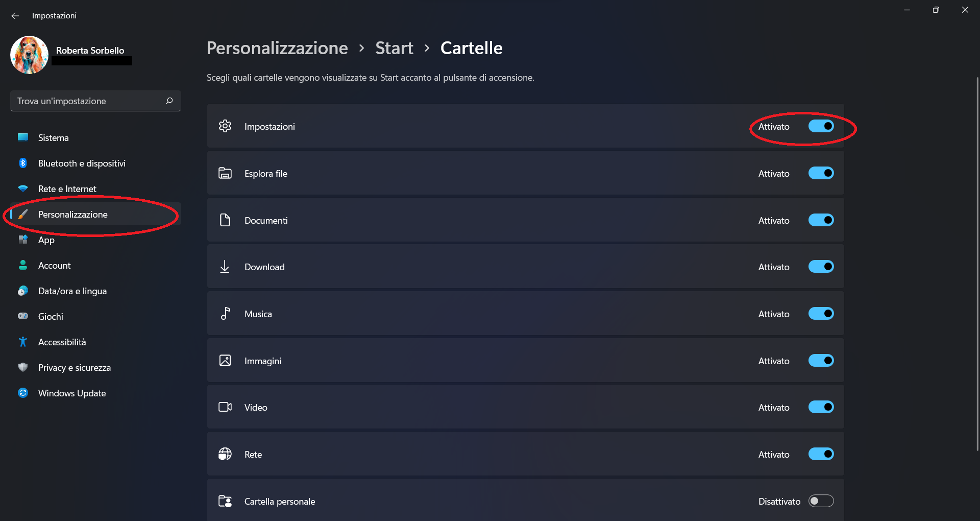The width and height of the screenshot is (980, 521).
Task: Click Roberta Sorbello's profile picture
Action: pyautogui.click(x=29, y=55)
